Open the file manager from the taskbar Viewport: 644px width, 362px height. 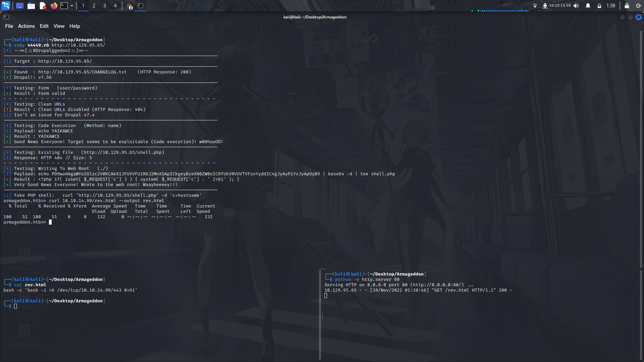(x=31, y=6)
